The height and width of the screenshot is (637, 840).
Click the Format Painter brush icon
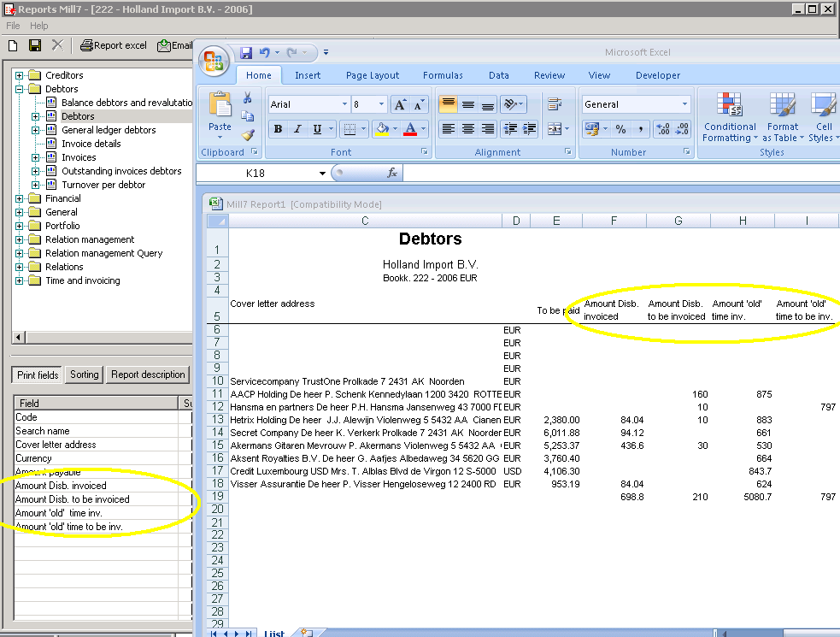(x=248, y=134)
